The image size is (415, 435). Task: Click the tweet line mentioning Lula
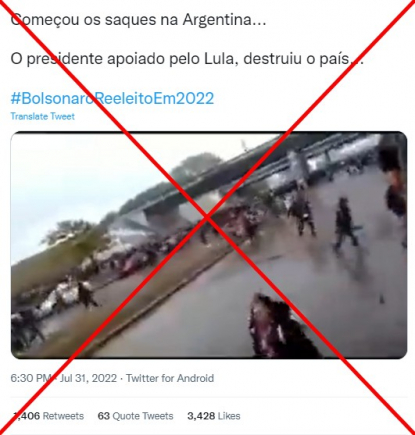pos(187,59)
